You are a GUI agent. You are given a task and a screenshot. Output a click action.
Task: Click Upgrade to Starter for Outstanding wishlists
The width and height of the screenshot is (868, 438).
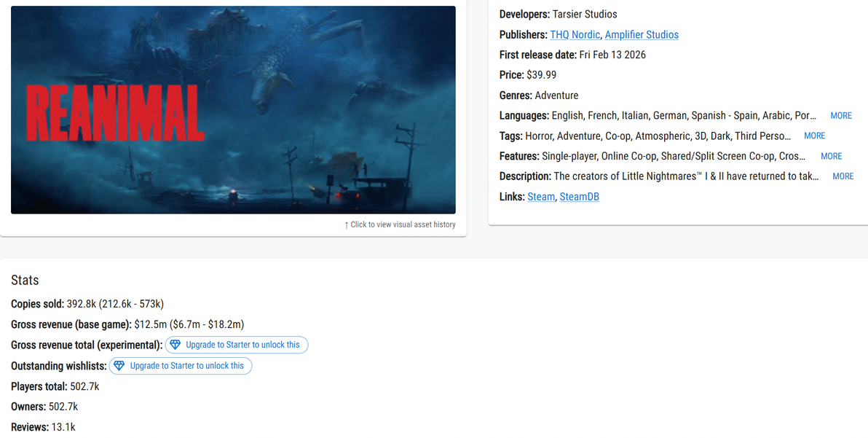click(181, 365)
